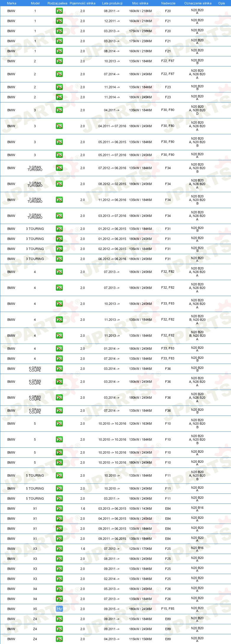Click petrol icon in 5 Touring row dated 03.2011
The height and width of the screenshot is (644, 231).
tap(59, 498)
